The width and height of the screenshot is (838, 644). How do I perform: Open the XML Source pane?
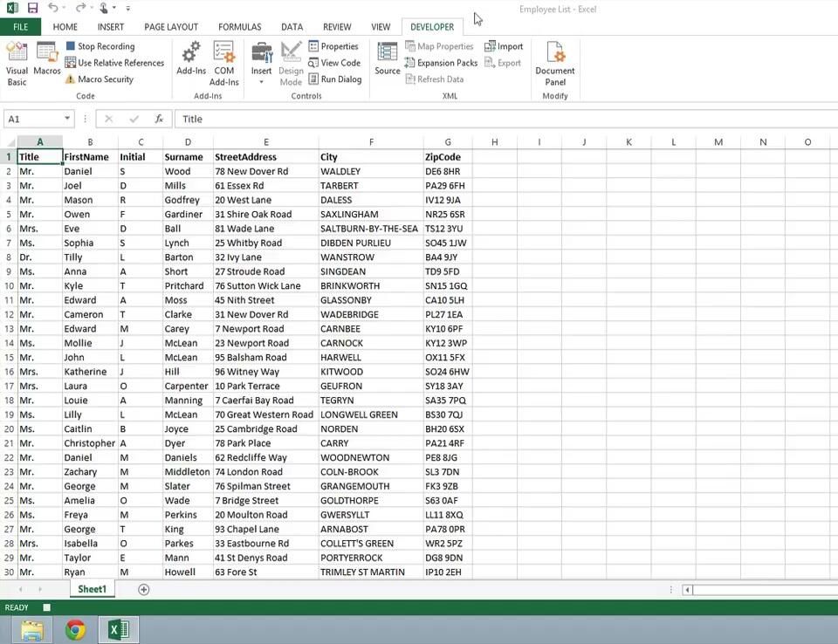tap(388, 58)
